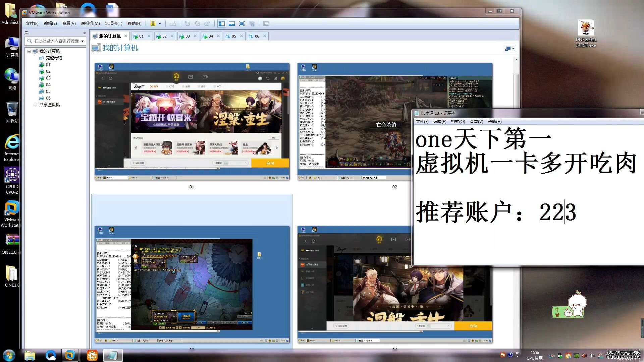Open Notepad's 查看(V) menu

pyautogui.click(x=476, y=122)
